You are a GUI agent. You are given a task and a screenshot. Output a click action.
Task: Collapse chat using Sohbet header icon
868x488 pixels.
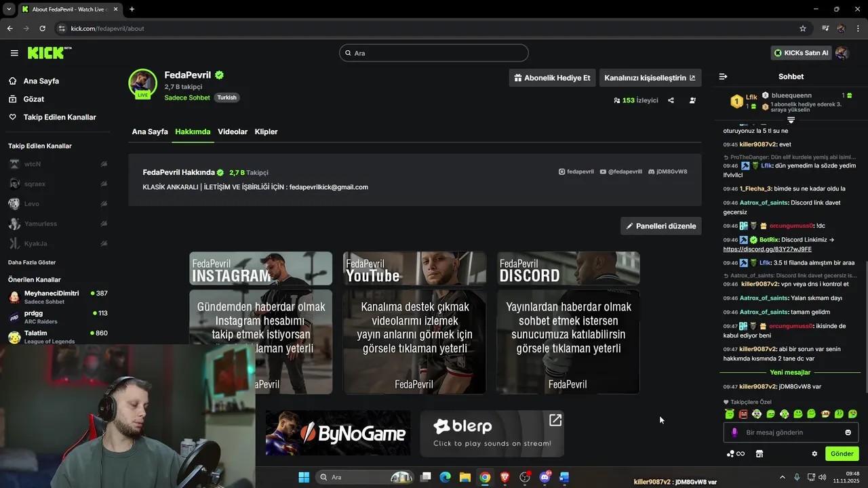[723, 77]
